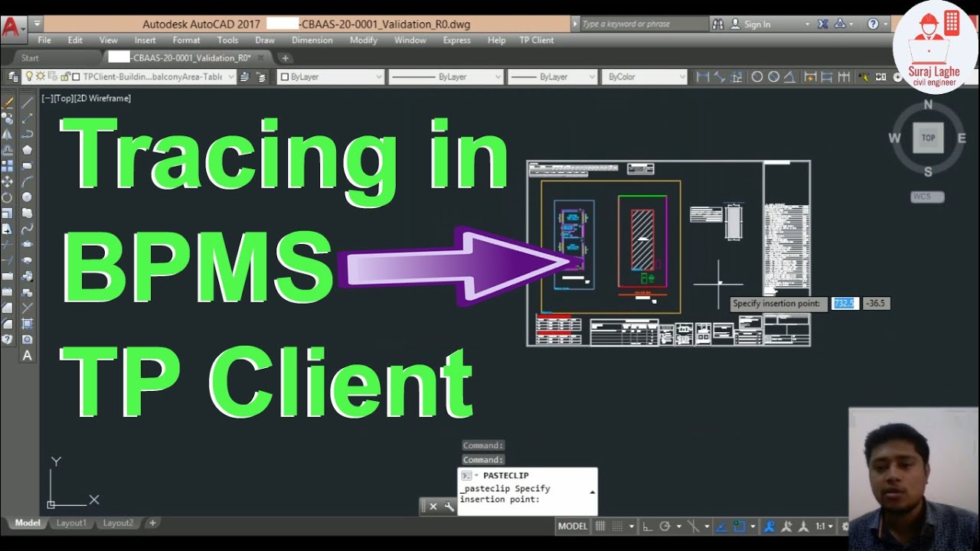Select the Baseline dimension tool

tap(827, 77)
